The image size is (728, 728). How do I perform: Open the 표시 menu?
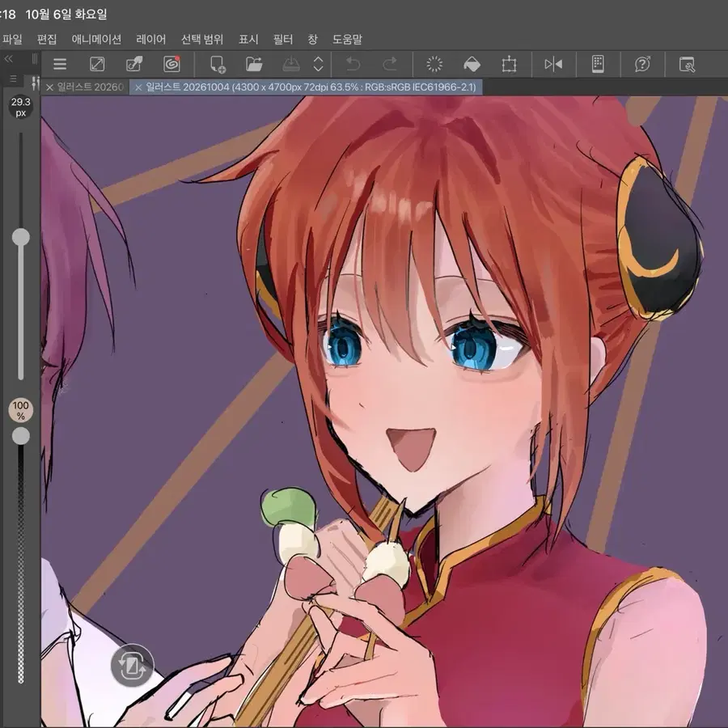tap(248, 39)
